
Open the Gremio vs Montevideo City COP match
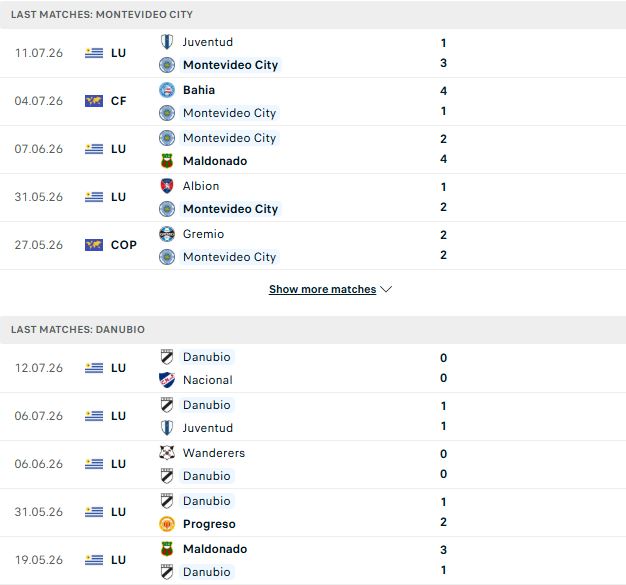(313, 246)
